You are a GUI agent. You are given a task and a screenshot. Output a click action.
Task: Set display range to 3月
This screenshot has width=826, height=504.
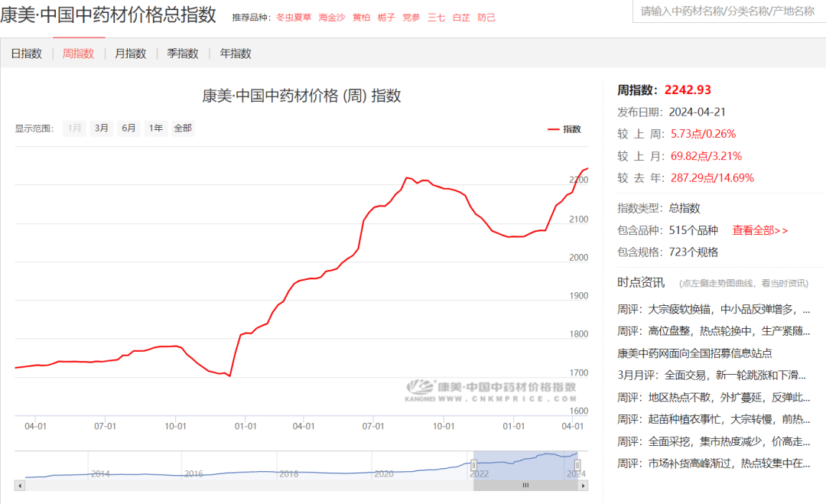point(101,128)
